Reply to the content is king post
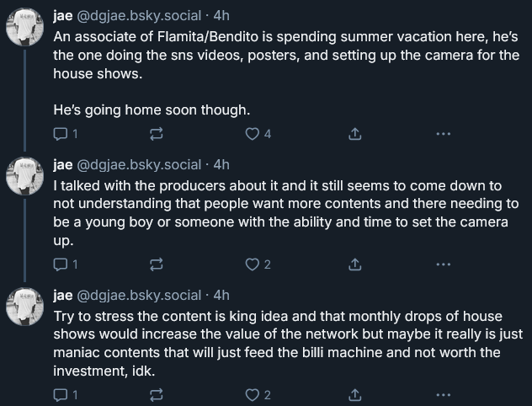This screenshot has height=406, width=532. point(61,395)
